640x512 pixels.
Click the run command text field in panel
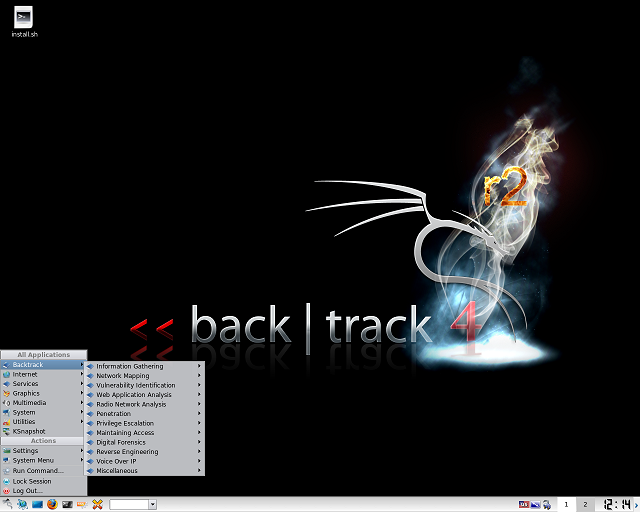pyautogui.click(x=129, y=505)
